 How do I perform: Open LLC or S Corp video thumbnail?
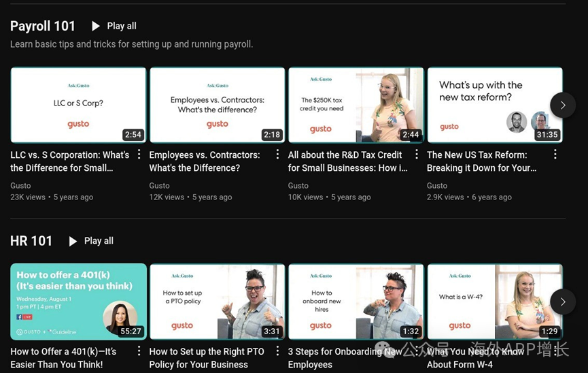pos(78,106)
